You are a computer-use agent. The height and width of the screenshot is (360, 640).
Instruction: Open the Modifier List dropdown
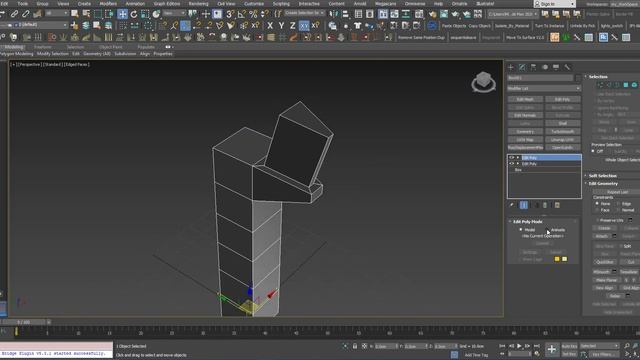[x=544, y=88]
